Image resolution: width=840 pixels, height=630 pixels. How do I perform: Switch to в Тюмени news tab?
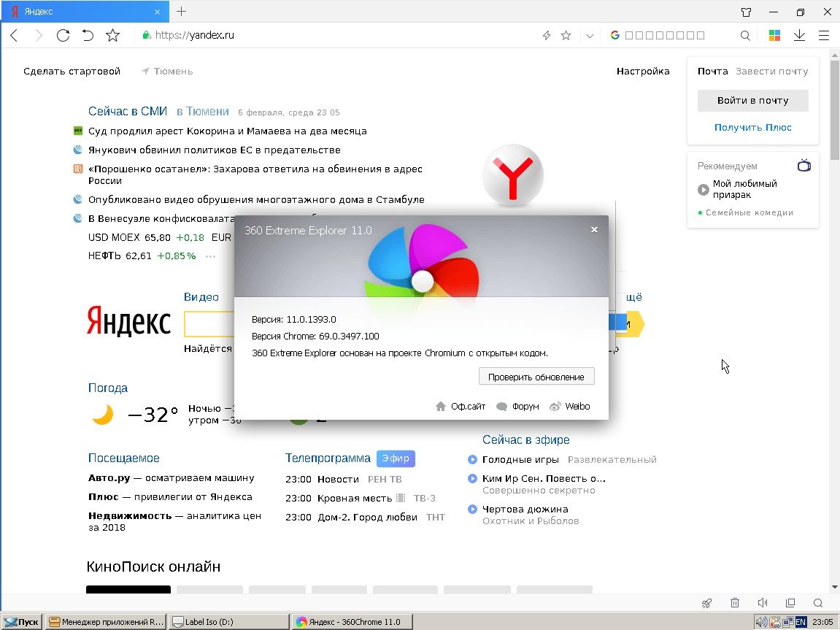tap(202, 112)
